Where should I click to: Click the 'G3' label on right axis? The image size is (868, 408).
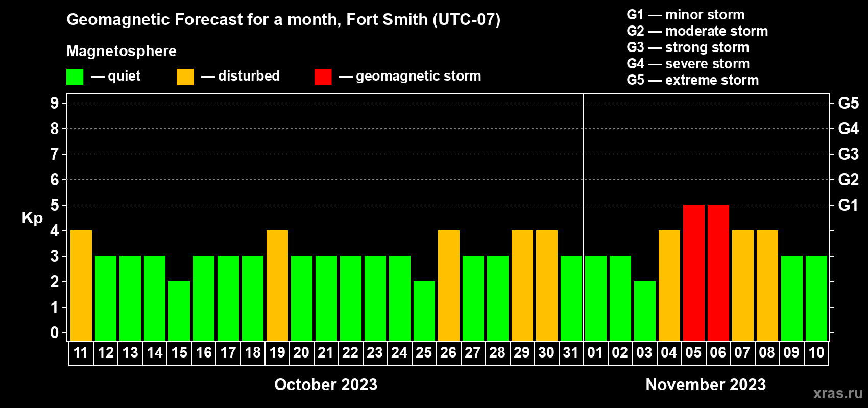pos(848,154)
